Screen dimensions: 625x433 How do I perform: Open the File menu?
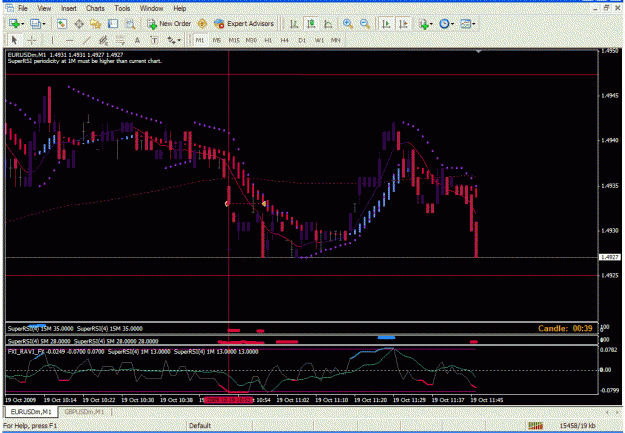[23, 8]
